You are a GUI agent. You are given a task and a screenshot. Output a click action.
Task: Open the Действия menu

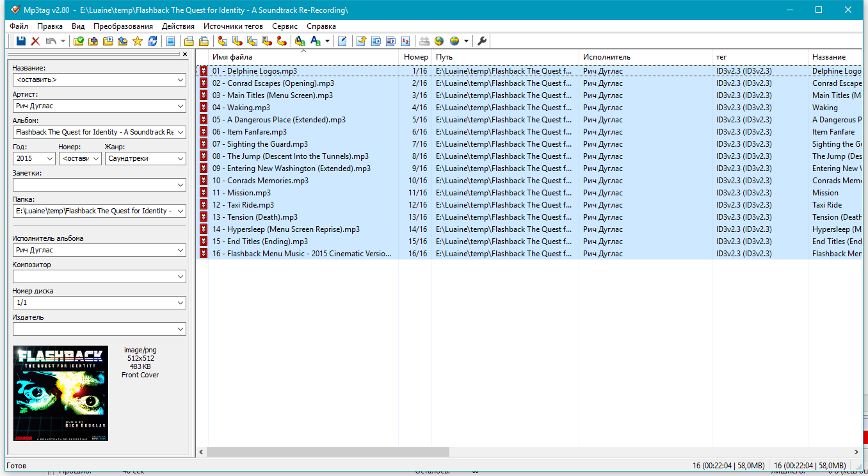pos(179,26)
